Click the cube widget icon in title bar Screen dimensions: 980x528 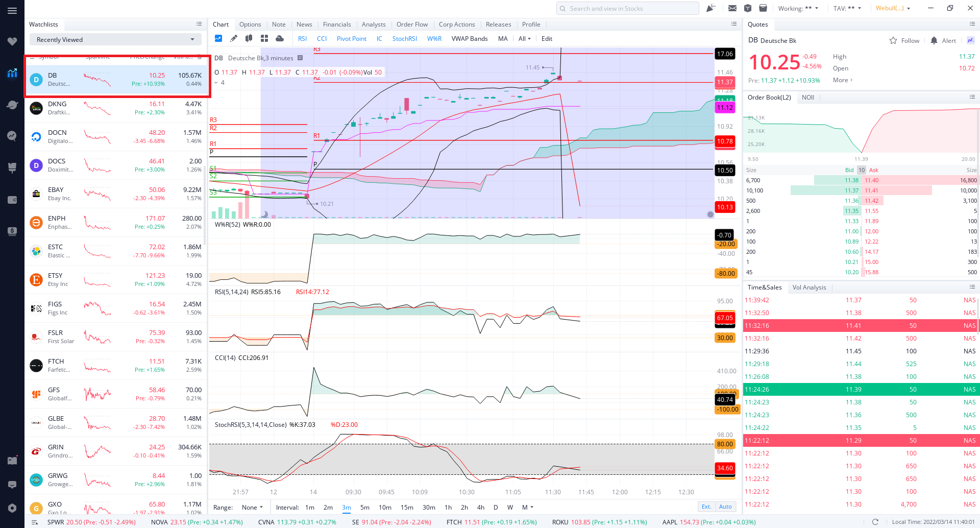[x=747, y=8]
